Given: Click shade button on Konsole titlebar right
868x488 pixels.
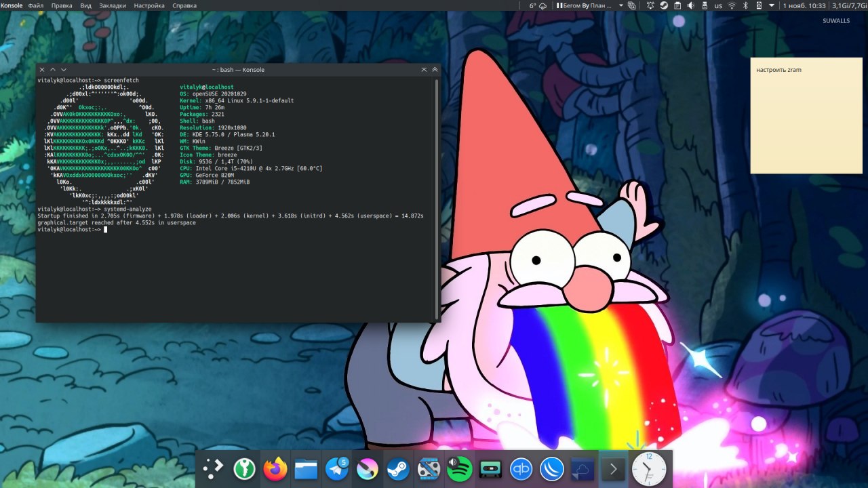Looking at the screenshot, I should [424, 70].
